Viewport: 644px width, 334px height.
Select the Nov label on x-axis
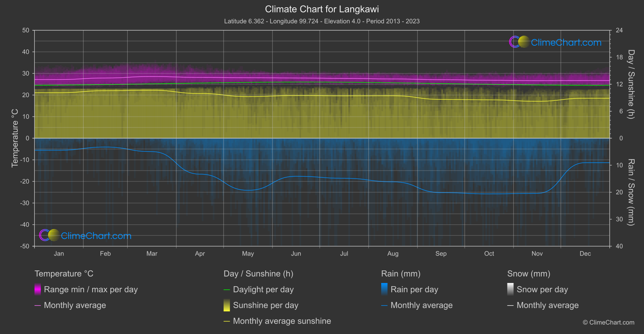(x=537, y=253)
